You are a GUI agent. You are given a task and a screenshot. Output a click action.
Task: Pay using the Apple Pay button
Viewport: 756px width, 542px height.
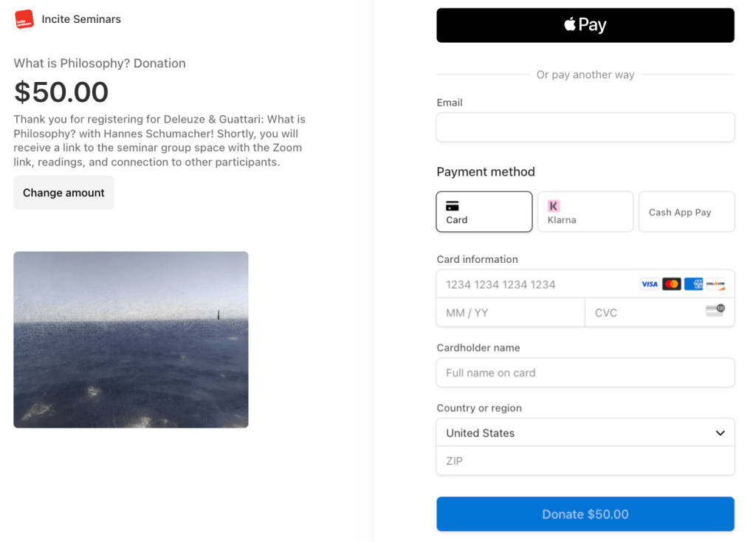[x=585, y=25]
